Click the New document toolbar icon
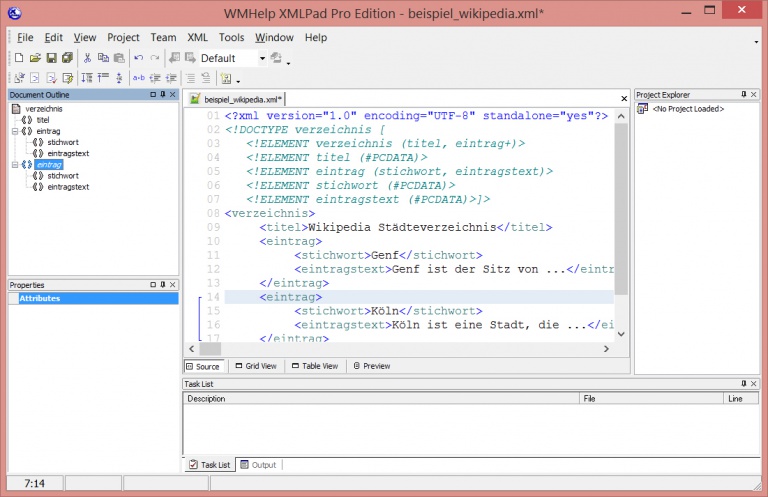 19,58
